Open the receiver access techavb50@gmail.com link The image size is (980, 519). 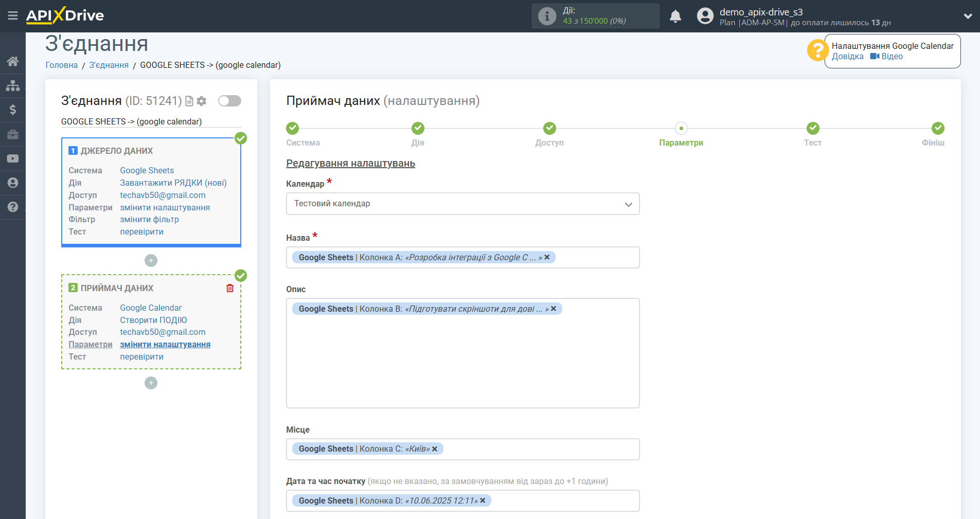(163, 332)
